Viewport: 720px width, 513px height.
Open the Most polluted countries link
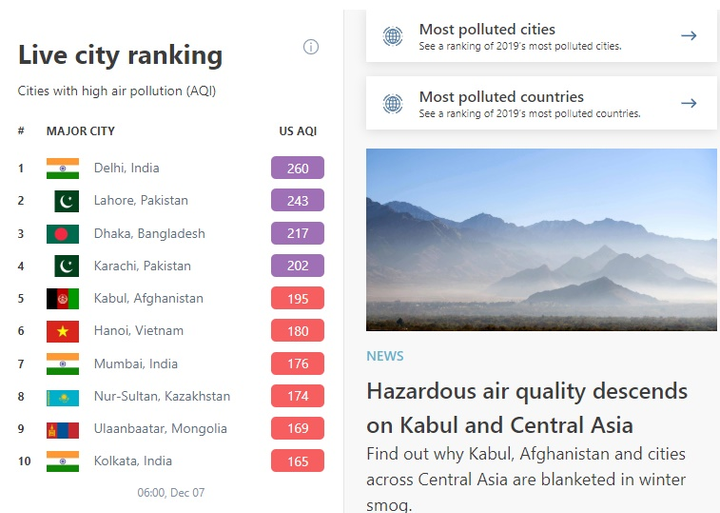(x=501, y=97)
